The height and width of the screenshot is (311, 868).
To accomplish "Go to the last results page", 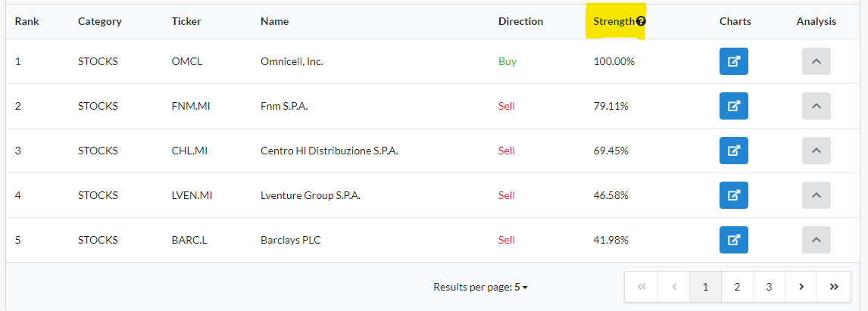I will (x=833, y=287).
